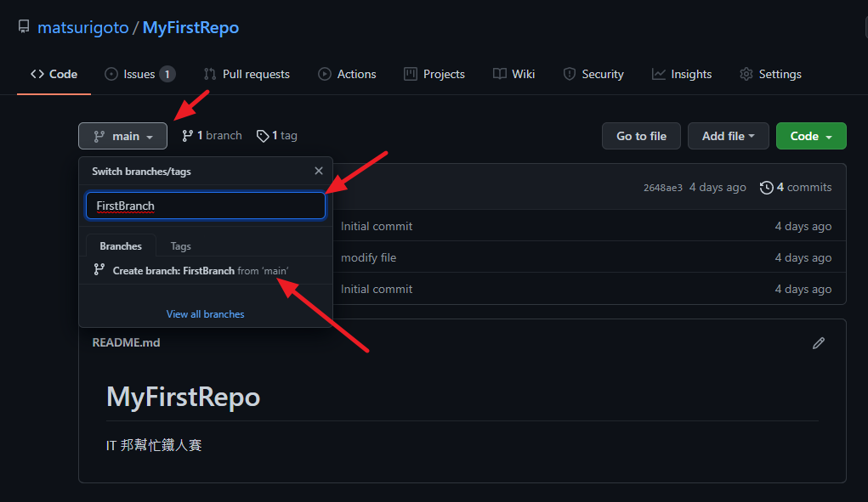Focus the branch name field containing FirstBranch
Image resolution: width=868 pixels, height=502 pixels.
pos(206,206)
